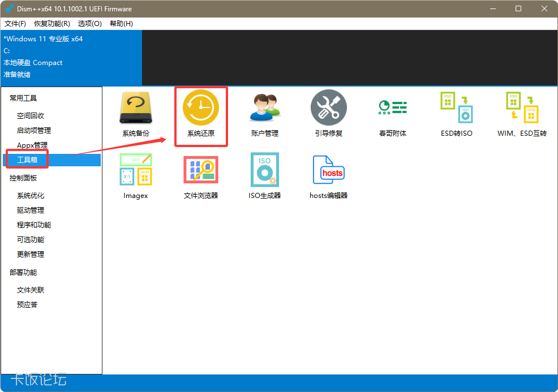Close the Dism++ window
This screenshot has width=558, height=392.
[x=544, y=8]
